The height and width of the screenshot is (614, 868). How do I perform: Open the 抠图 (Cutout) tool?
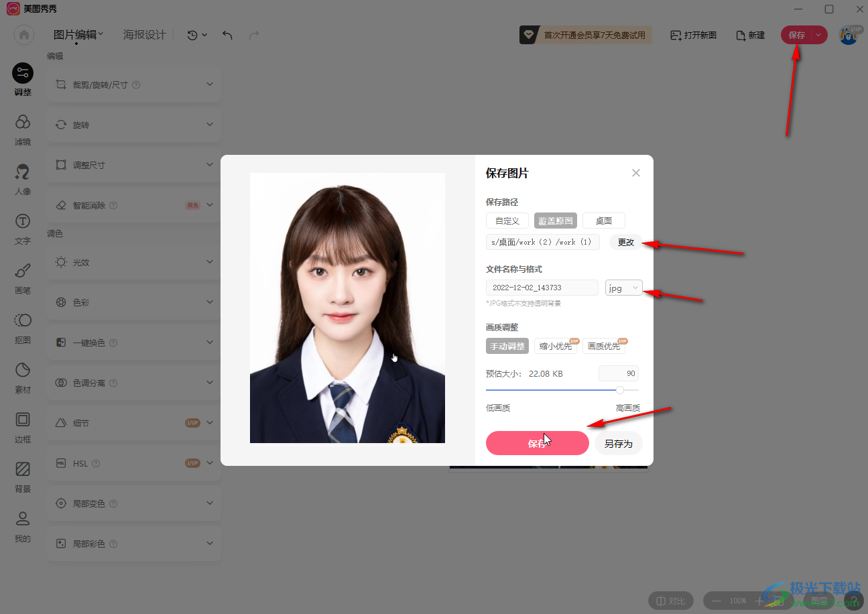[x=23, y=328]
